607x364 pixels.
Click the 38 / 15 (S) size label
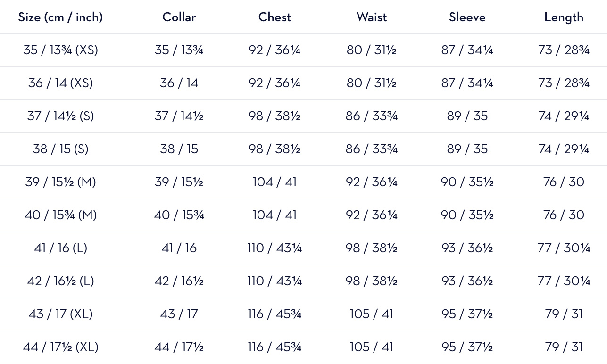pos(60,149)
